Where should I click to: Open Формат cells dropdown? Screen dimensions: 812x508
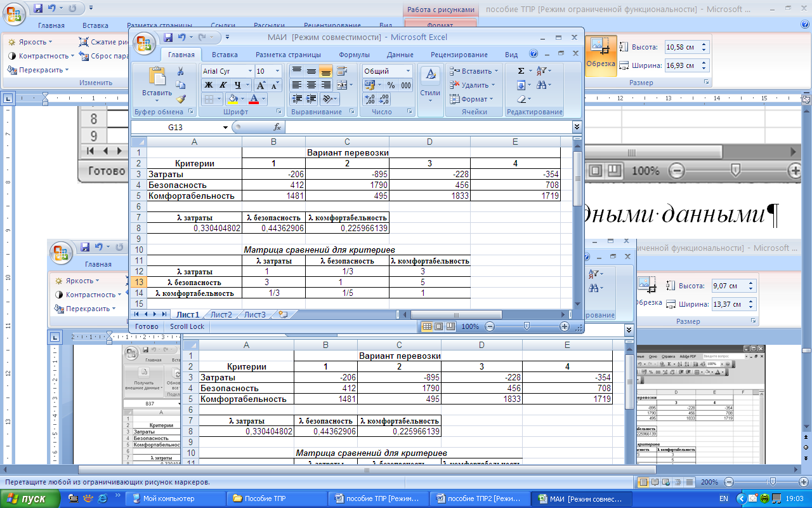[x=472, y=99]
